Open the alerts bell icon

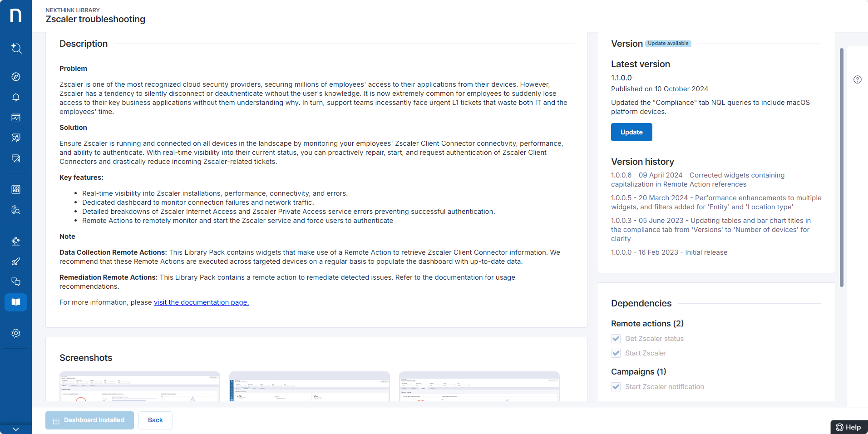16,97
